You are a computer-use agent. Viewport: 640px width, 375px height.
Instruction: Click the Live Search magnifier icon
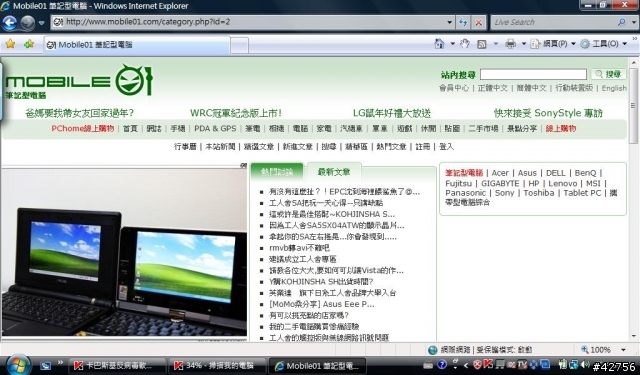(x=621, y=22)
